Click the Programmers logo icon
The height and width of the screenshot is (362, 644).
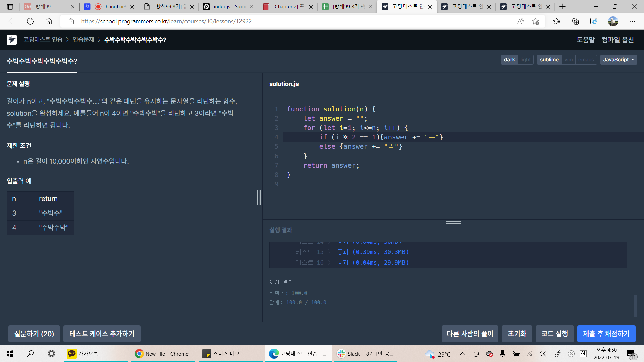click(x=12, y=40)
